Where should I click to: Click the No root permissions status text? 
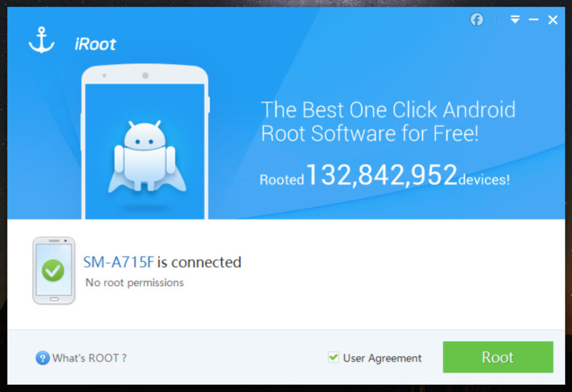tap(134, 283)
